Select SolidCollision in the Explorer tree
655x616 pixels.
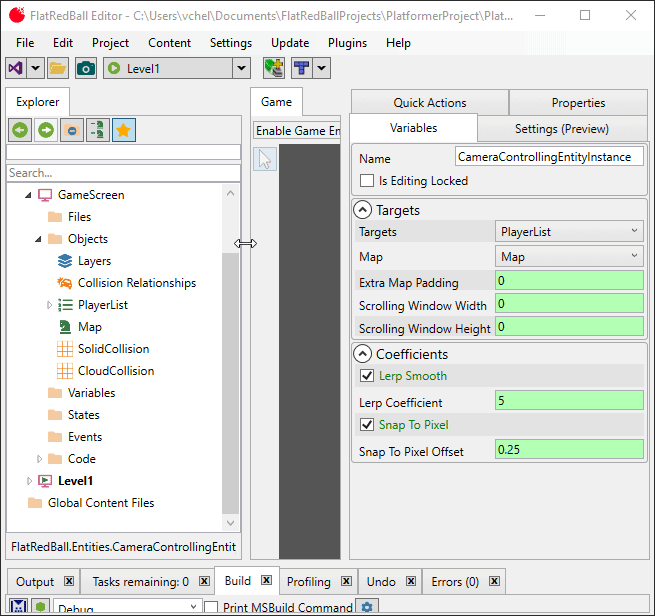tap(113, 349)
